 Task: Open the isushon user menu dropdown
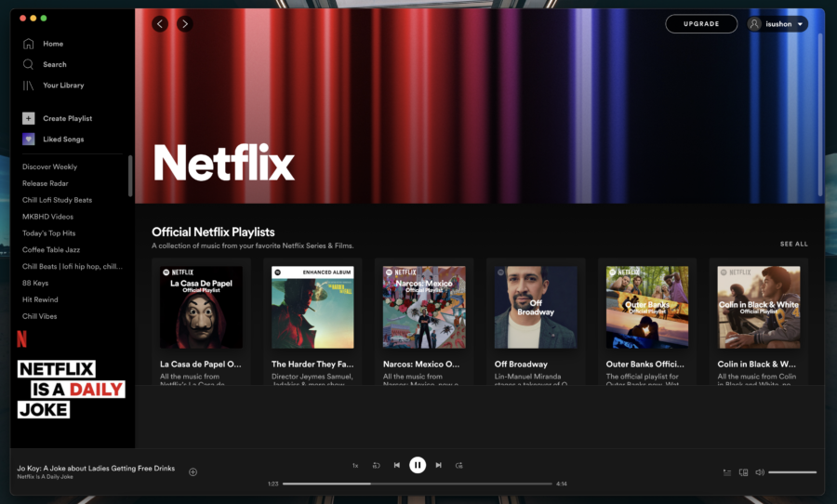point(777,24)
